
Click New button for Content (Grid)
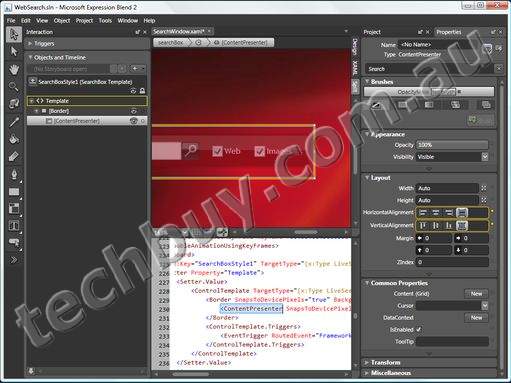coord(476,294)
